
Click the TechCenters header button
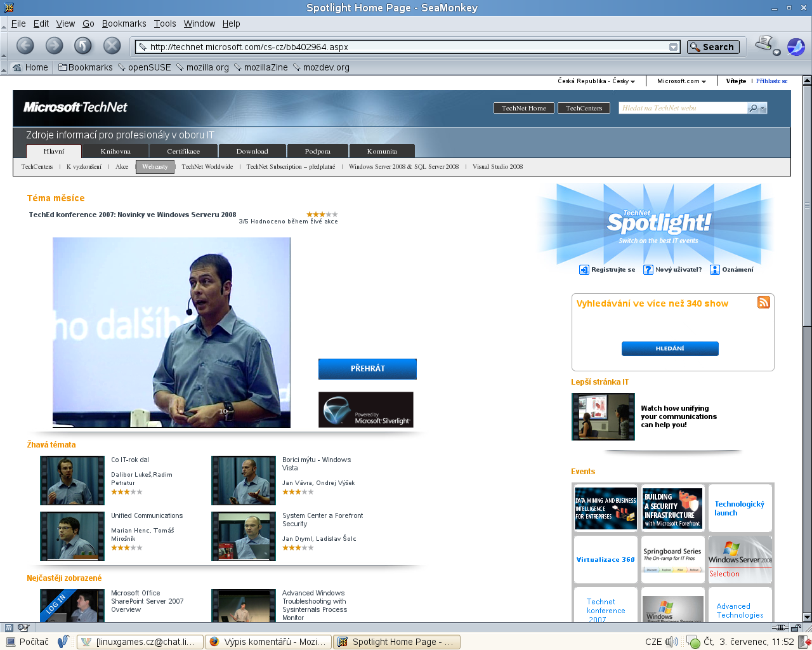pyautogui.click(x=584, y=108)
